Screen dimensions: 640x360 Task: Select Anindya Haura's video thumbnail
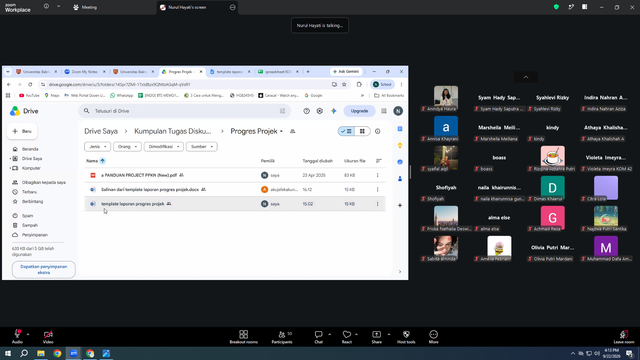pyautogui.click(x=446, y=97)
